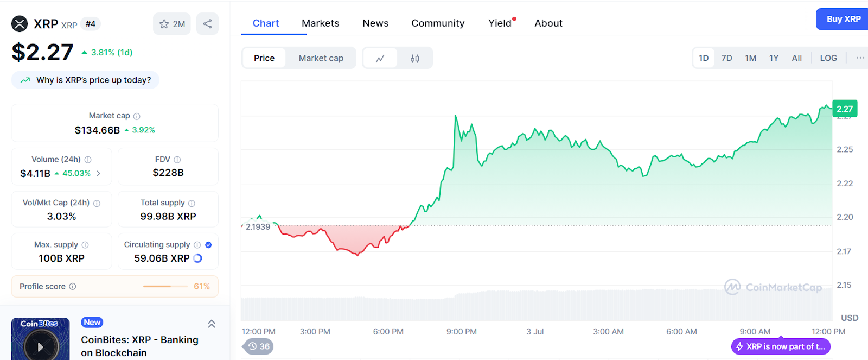Open the News tab

(375, 23)
